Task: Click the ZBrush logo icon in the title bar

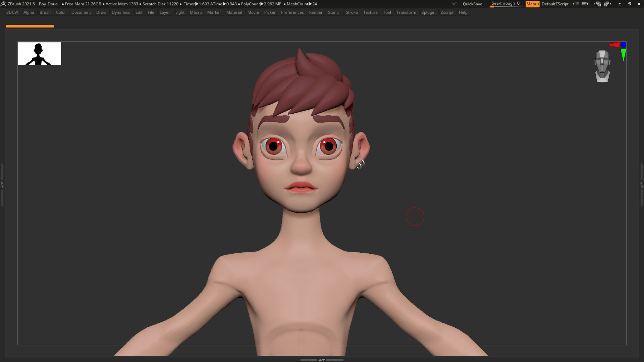Action: tap(3, 4)
